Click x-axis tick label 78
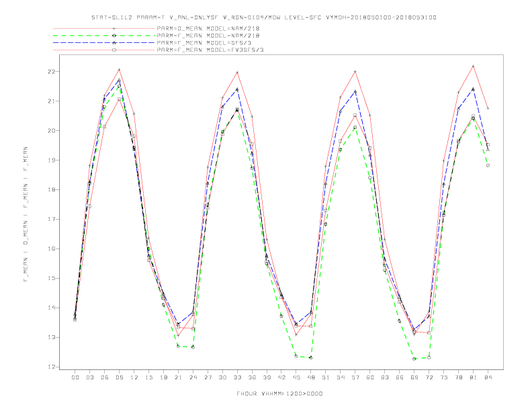 tap(459, 377)
